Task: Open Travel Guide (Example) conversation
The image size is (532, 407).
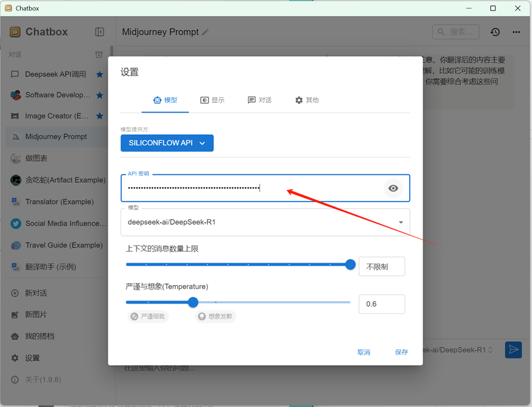Action: coord(56,245)
